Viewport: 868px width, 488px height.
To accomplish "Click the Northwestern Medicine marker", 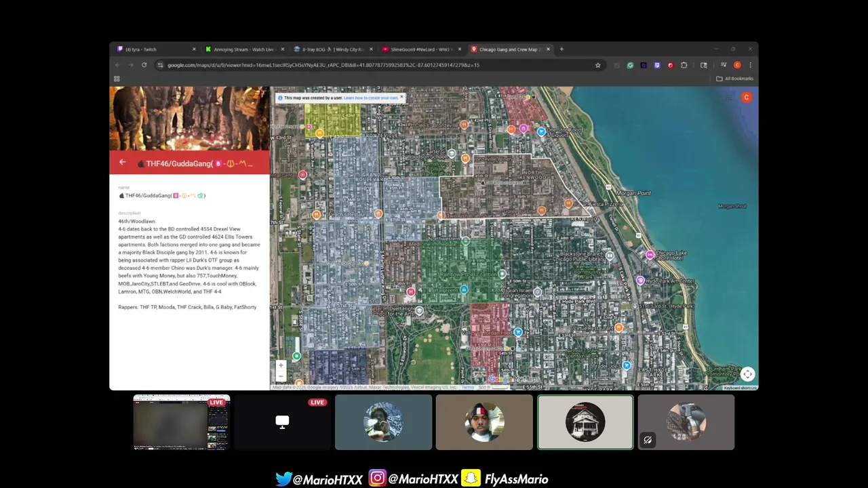I will click(x=465, y=241).
